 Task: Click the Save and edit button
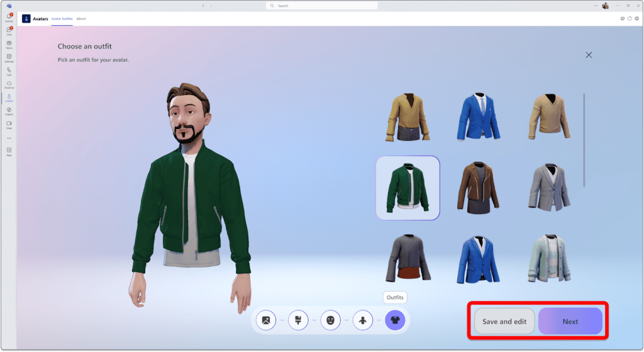[x=504, y=322]
